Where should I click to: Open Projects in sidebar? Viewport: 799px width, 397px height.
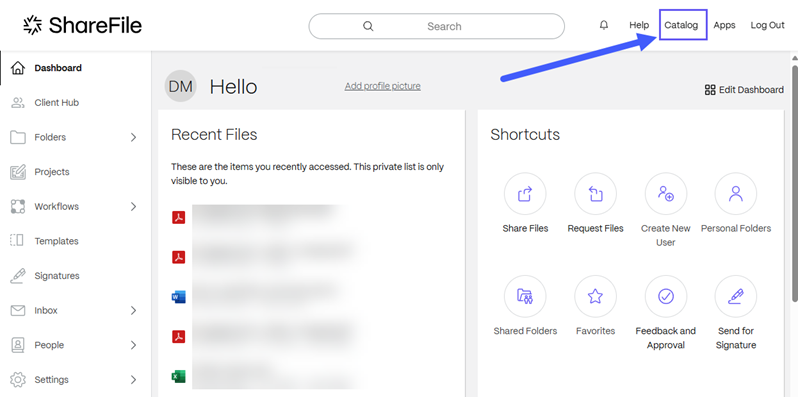(52, 172)
